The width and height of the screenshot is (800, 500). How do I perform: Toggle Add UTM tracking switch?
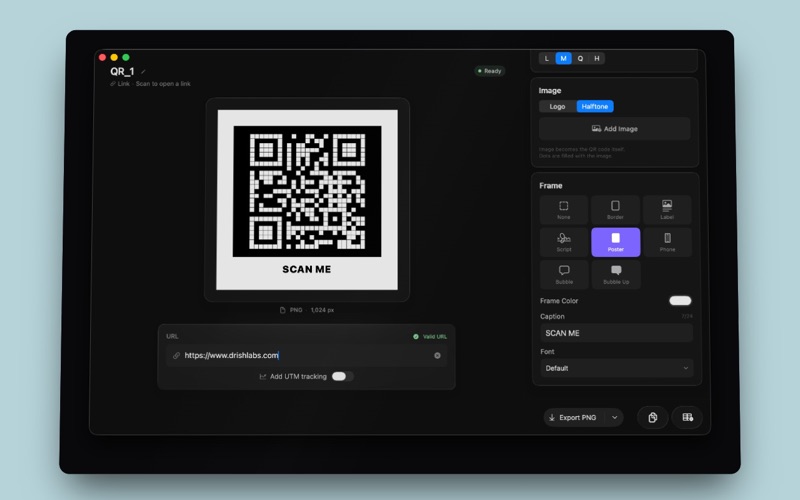pos(342,377)
